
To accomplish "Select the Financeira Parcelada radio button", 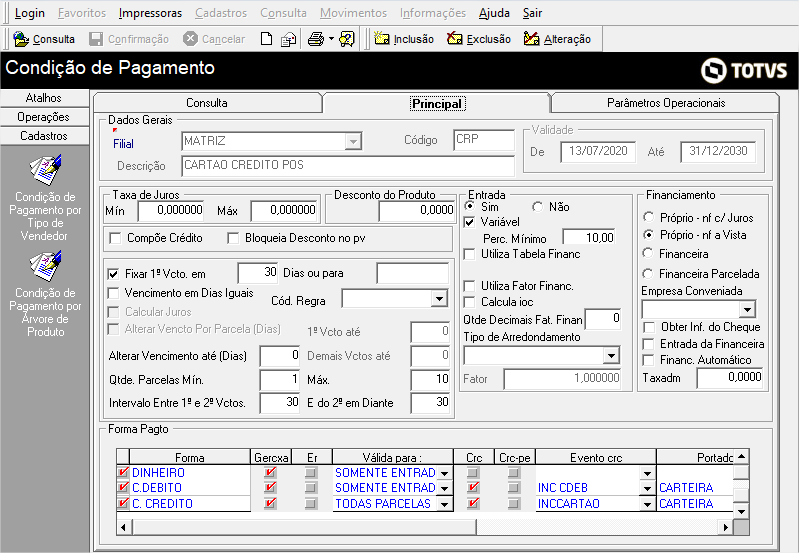I will [x=648, y=274].
